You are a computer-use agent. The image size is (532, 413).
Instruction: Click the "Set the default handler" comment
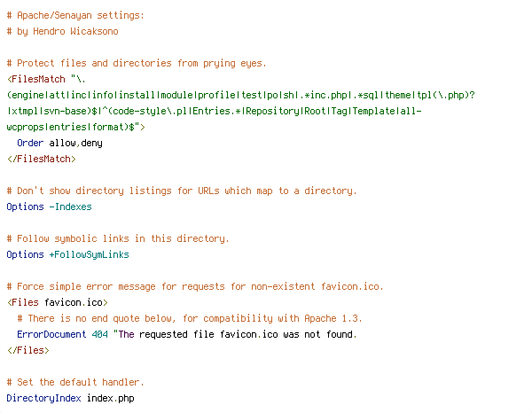[74, 382]
